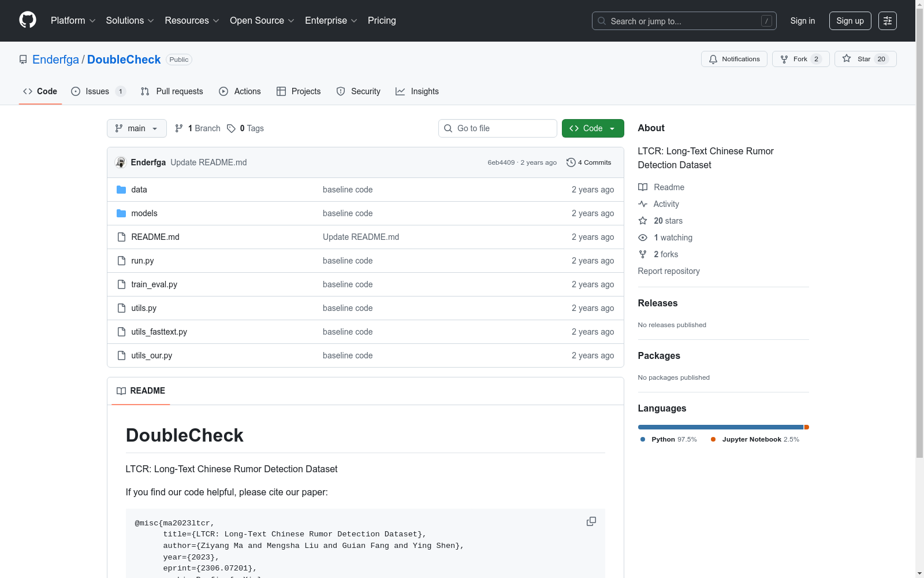Expand the Enterprise menu
This screenshot has width=924, height=578.
331,21
